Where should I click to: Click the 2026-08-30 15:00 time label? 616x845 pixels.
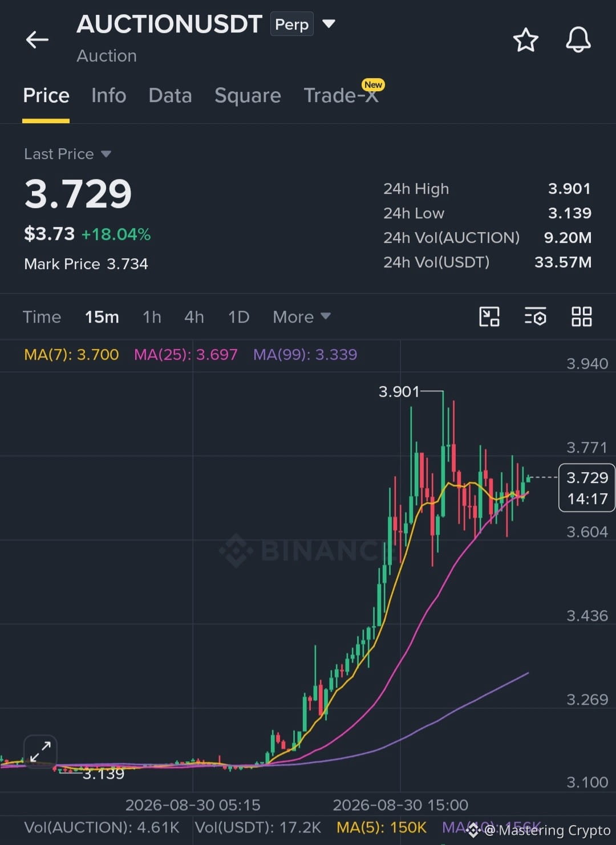coord(400,805)
